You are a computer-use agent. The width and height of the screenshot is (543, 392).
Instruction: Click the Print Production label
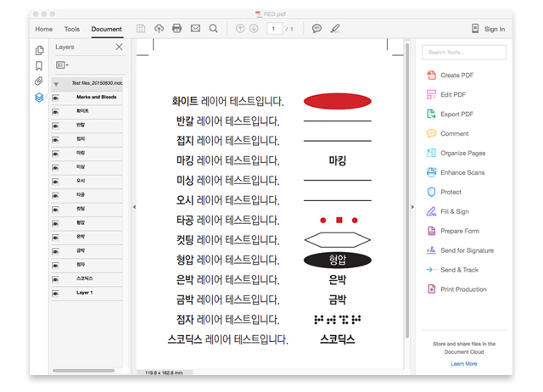(463, 289)
